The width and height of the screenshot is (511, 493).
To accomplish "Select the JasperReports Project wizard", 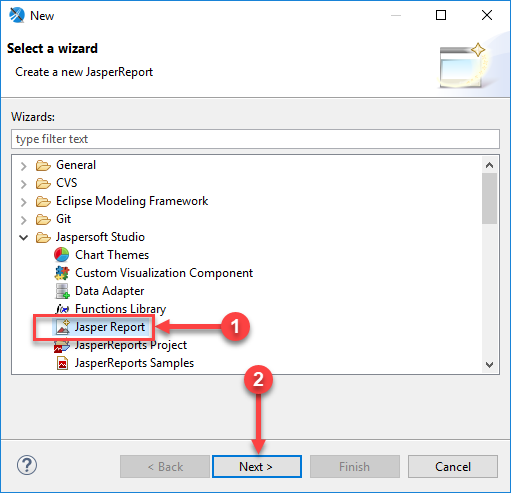I will pos(131,345).
